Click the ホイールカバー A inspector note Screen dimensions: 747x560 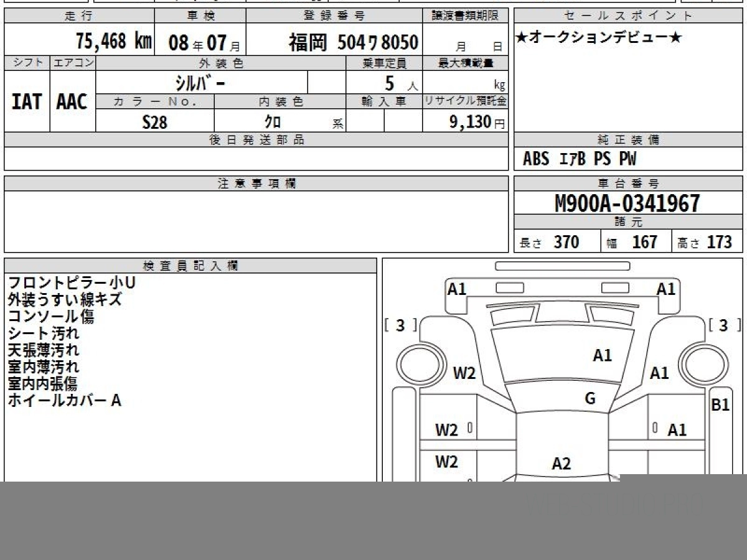[x=65, y=401]
